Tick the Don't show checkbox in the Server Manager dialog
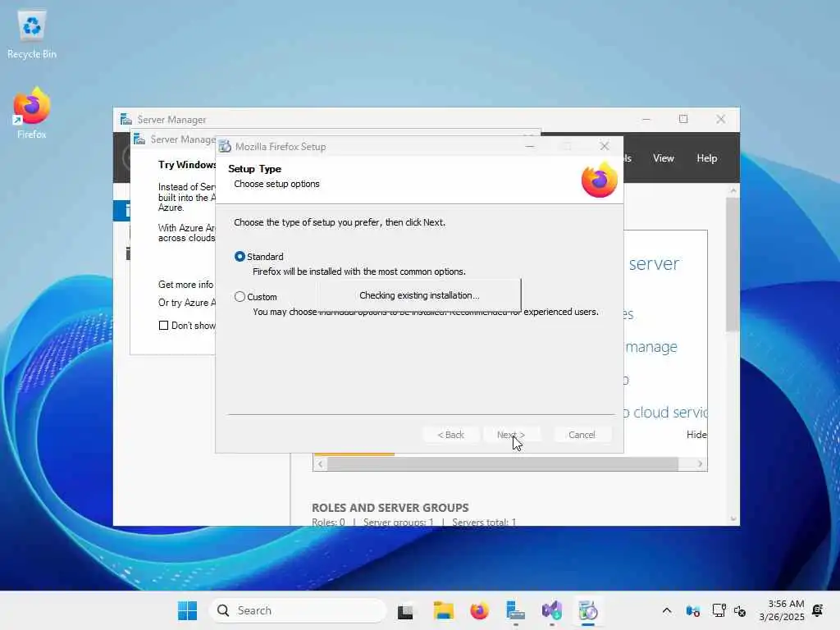840x630 pixels. click(x=163, y=325)
